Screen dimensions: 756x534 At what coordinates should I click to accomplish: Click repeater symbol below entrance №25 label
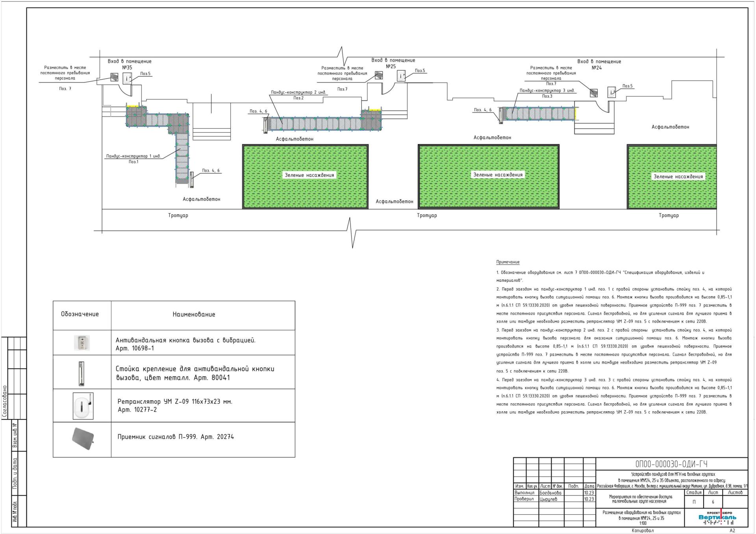tap(401, 76)
